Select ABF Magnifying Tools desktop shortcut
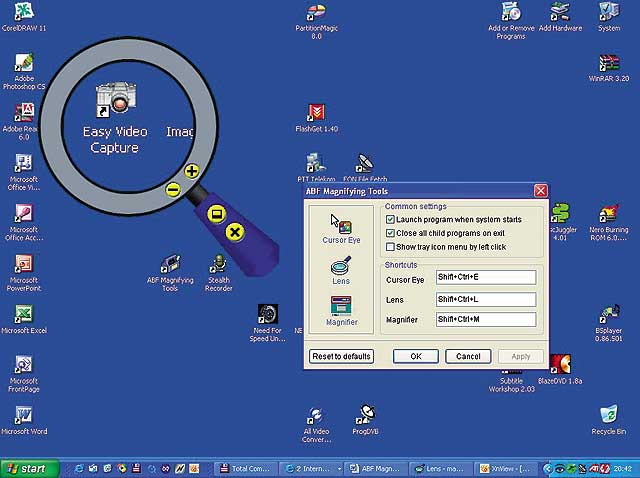 click(x=170, y=273)
